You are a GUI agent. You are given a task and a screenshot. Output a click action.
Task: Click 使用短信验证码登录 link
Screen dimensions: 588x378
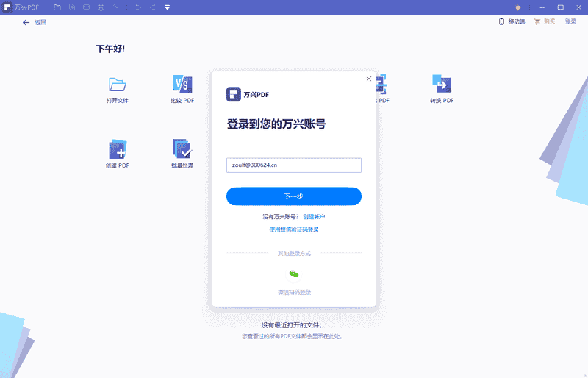(293, 229)
